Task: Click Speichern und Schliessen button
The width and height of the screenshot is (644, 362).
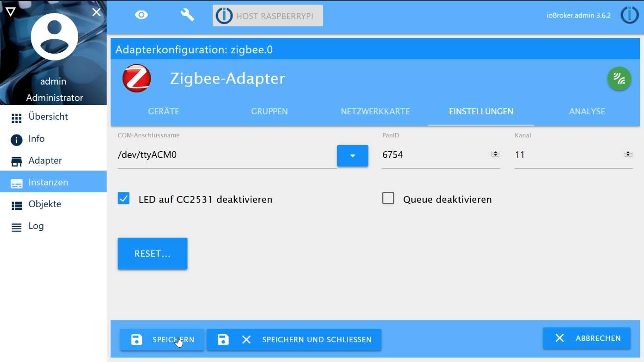Action: pos(294,340)
